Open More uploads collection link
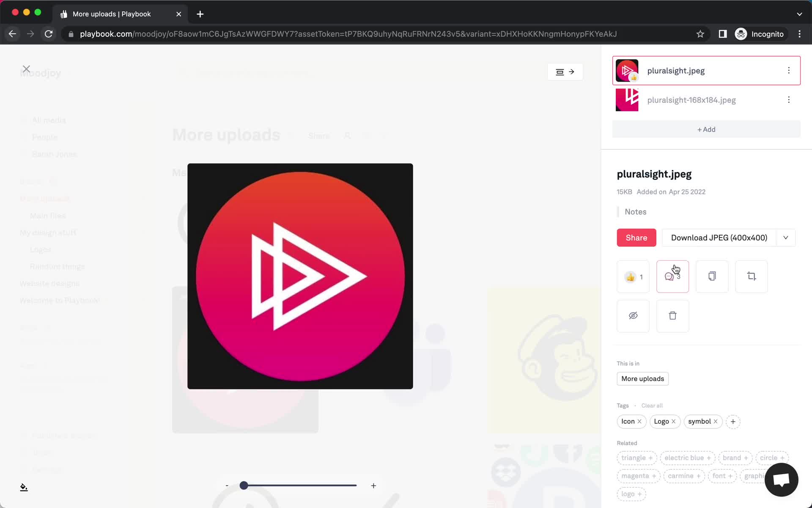 point(642,378)
